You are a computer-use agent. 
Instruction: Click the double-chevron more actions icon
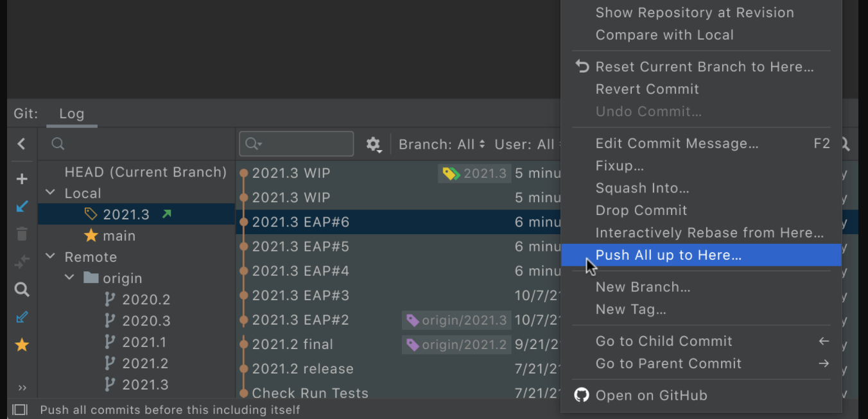pos(22,388)
